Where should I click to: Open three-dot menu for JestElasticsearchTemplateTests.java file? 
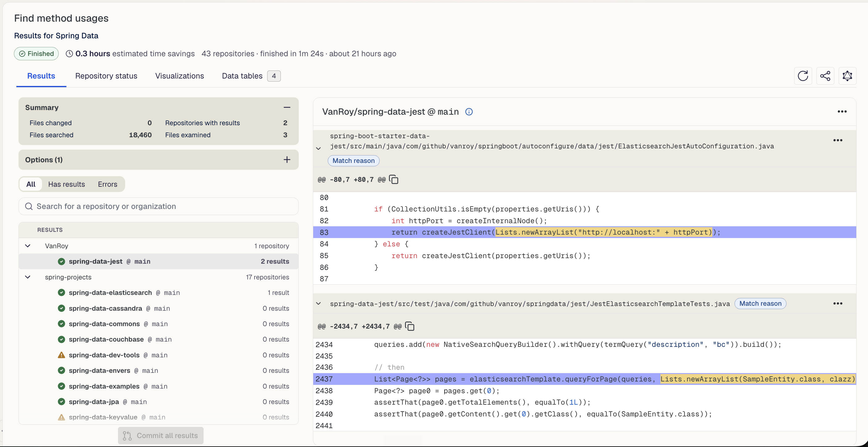tap(838, 303)
